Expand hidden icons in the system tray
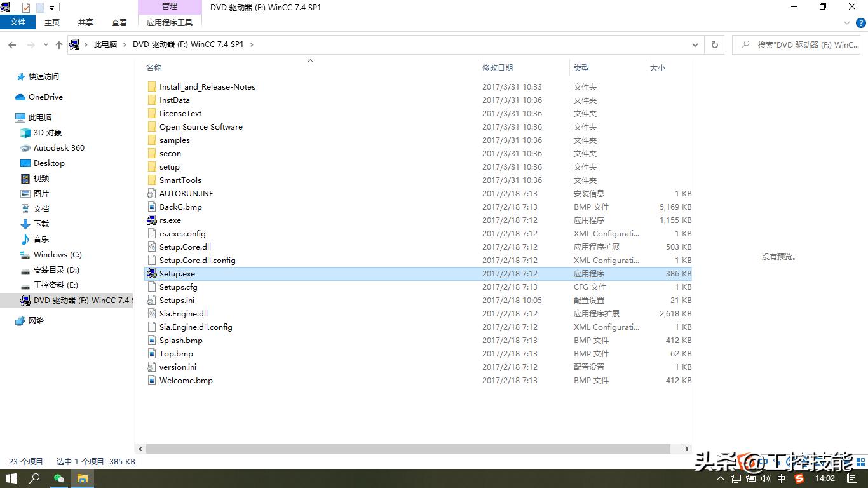The height and width of the screenshot is (488, 868). tap(721, 478)
